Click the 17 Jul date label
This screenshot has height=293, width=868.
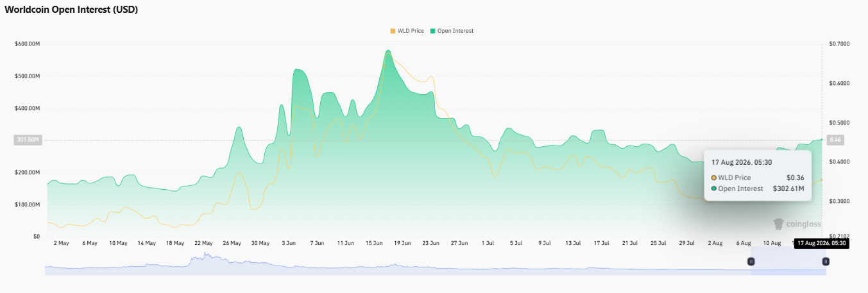point(601,244)
